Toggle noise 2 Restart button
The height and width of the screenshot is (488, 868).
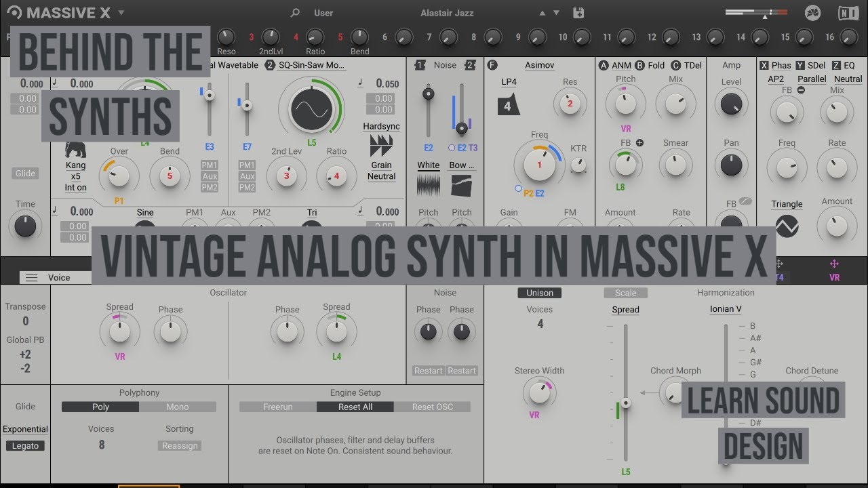tap(462, 371)
